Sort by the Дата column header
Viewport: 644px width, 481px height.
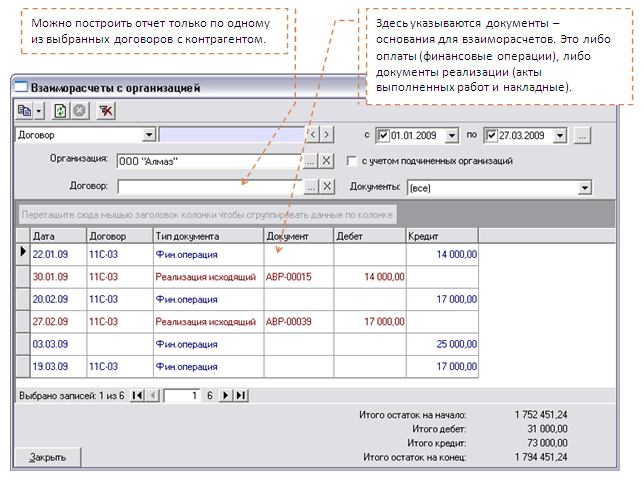[x=58, y=236]
